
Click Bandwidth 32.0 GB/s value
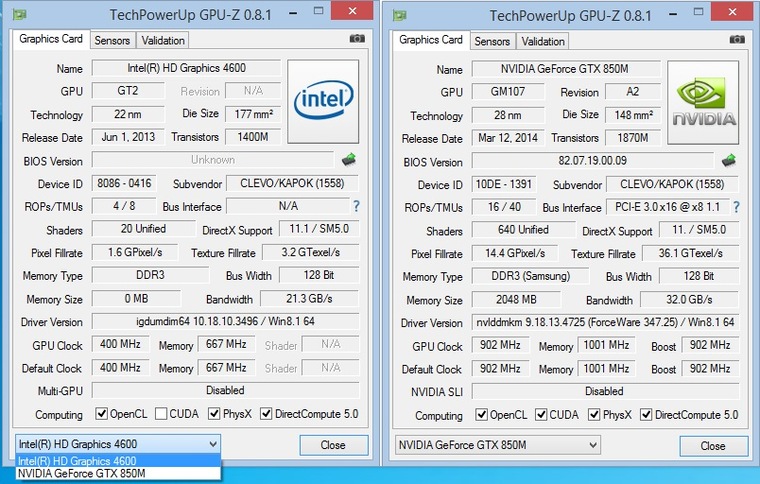689,299
